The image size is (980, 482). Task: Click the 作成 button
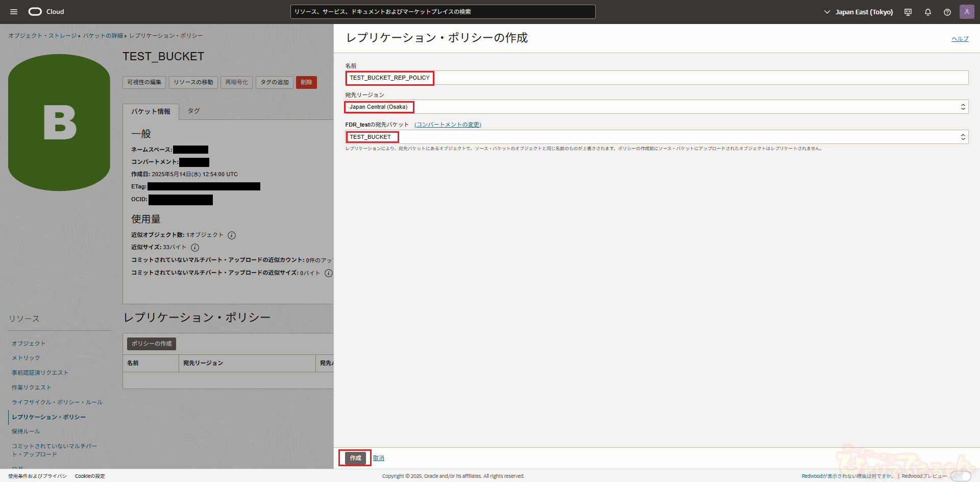pos(355,458)
